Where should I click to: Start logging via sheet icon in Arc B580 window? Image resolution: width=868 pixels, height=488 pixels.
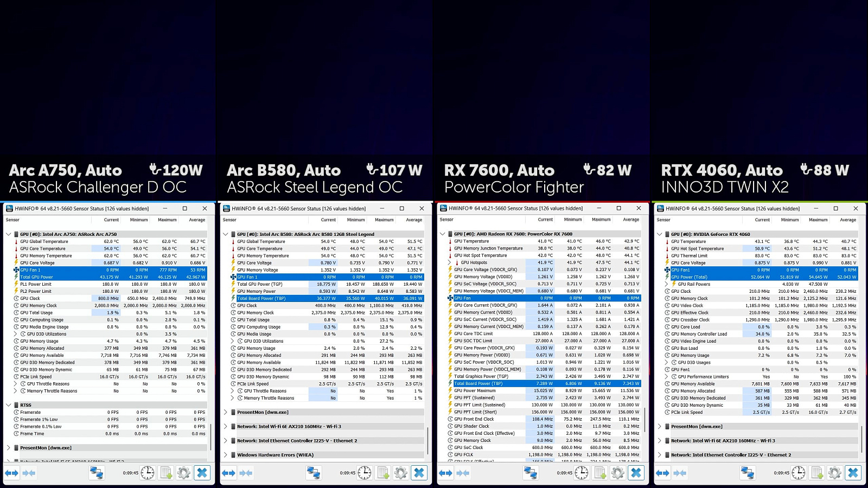(x=383, y=473)
